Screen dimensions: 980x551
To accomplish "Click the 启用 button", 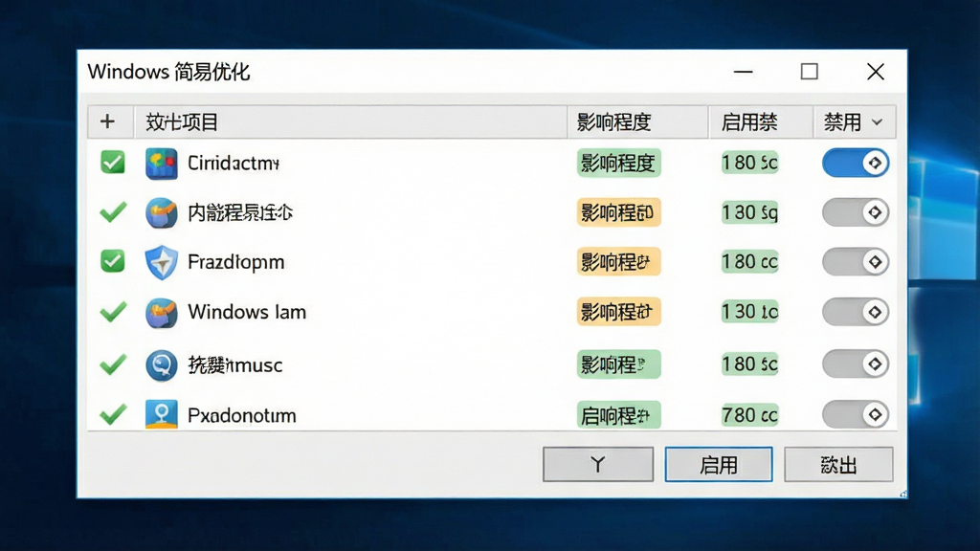I will (x=719, y=464).
